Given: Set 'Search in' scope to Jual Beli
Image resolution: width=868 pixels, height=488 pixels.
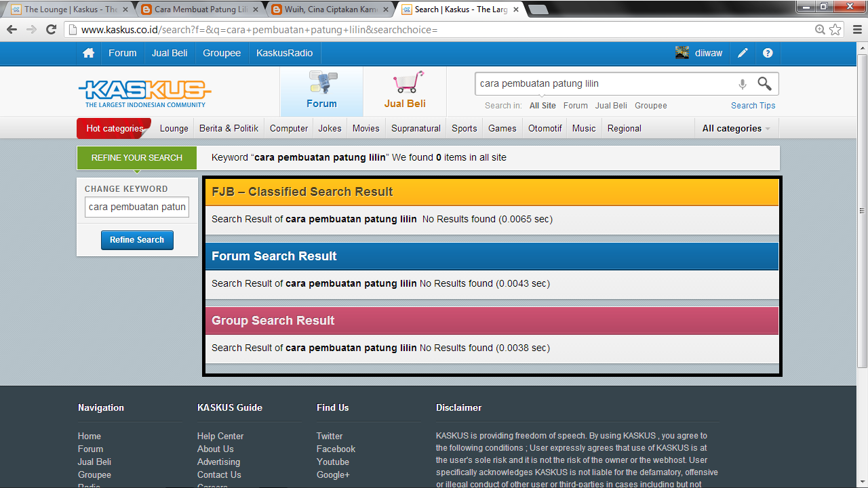Looking at the screenshot, I should click(x=611, y=106).
